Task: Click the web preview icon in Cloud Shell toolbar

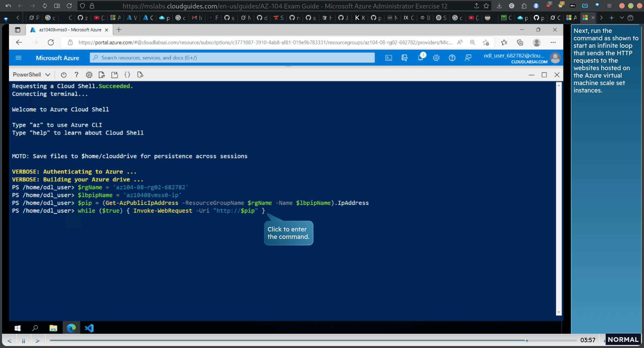Action: 140,75
